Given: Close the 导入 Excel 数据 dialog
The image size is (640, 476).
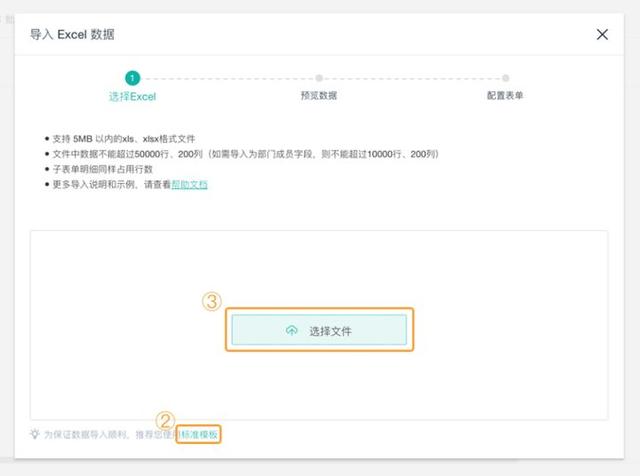Looking at the screenshot, I should point(602,35).
